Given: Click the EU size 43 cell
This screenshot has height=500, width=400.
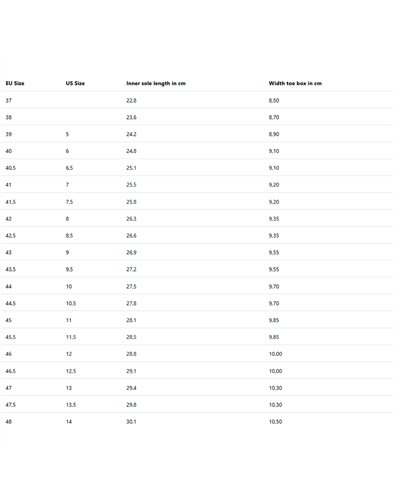Looking at the screenshot, I should pyautogui.click(x=9, y=253).
